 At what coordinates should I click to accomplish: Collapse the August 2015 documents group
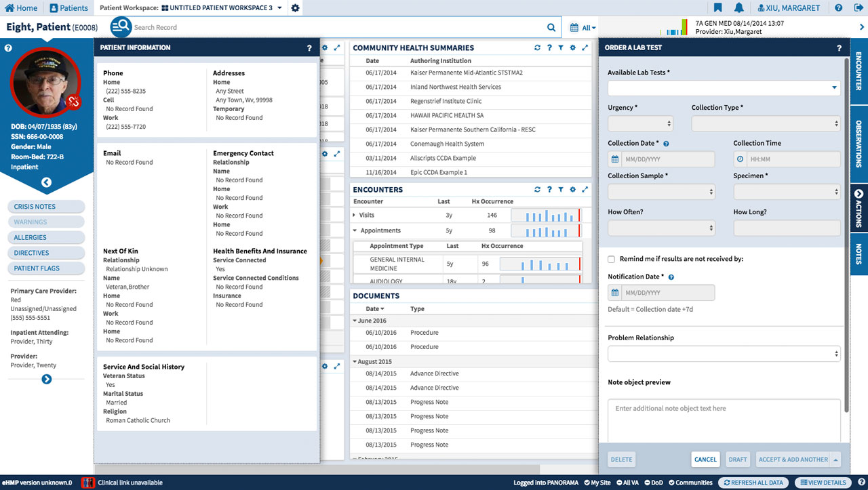coord(355,362)
